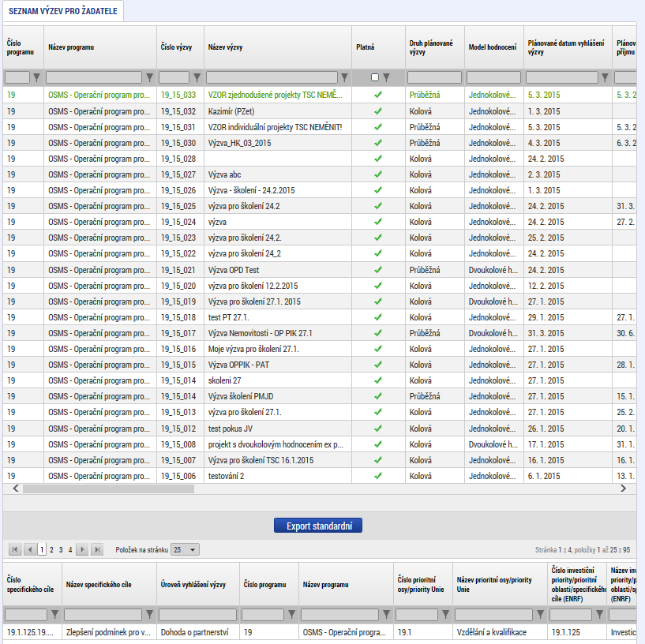The height and width of the screenshot is (644, 645).
Task: Open filter icon for Název specifického cíle column
Action: [x=150, y=614]
